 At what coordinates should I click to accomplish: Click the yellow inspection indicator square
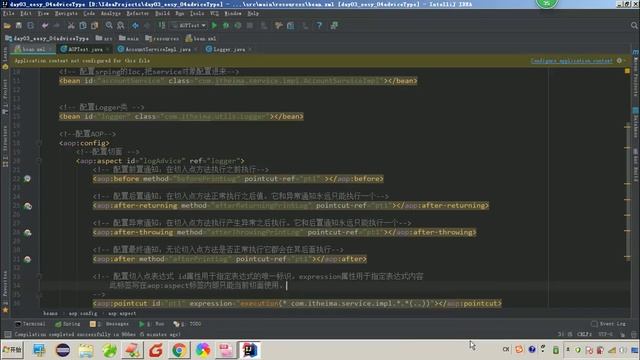point(627,71)
